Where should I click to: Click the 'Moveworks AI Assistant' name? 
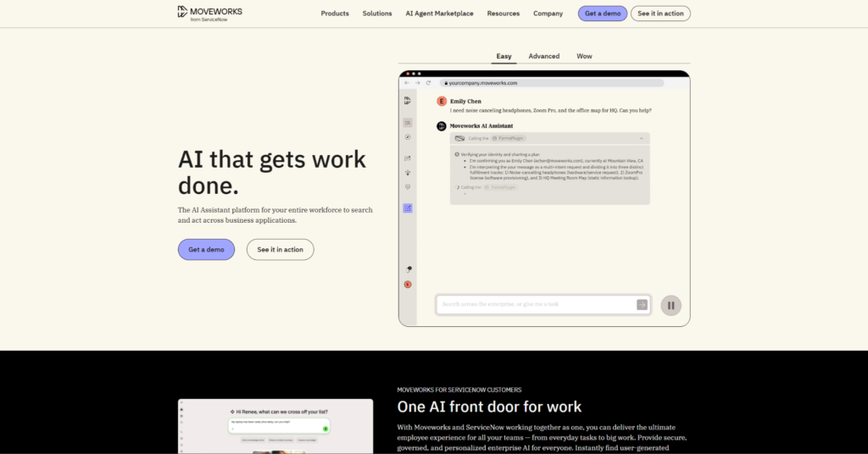(481, 126)
